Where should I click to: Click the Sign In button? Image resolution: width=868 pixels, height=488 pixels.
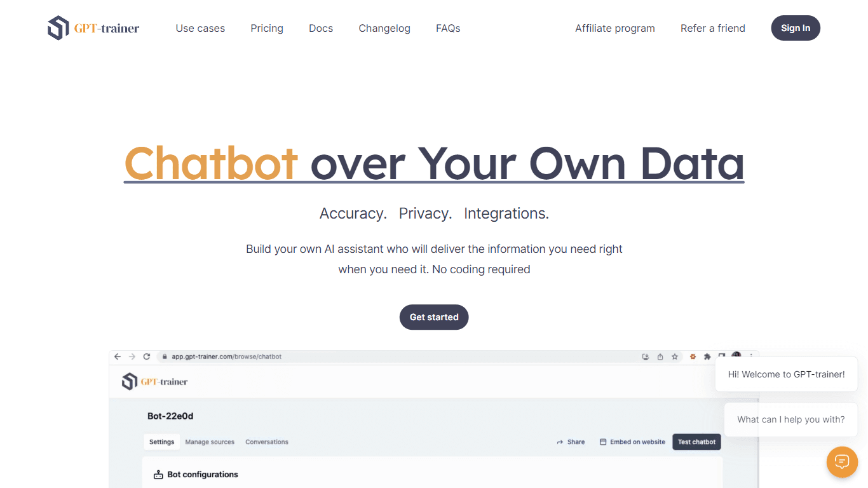pyautogui.click(x=796, y=28)
